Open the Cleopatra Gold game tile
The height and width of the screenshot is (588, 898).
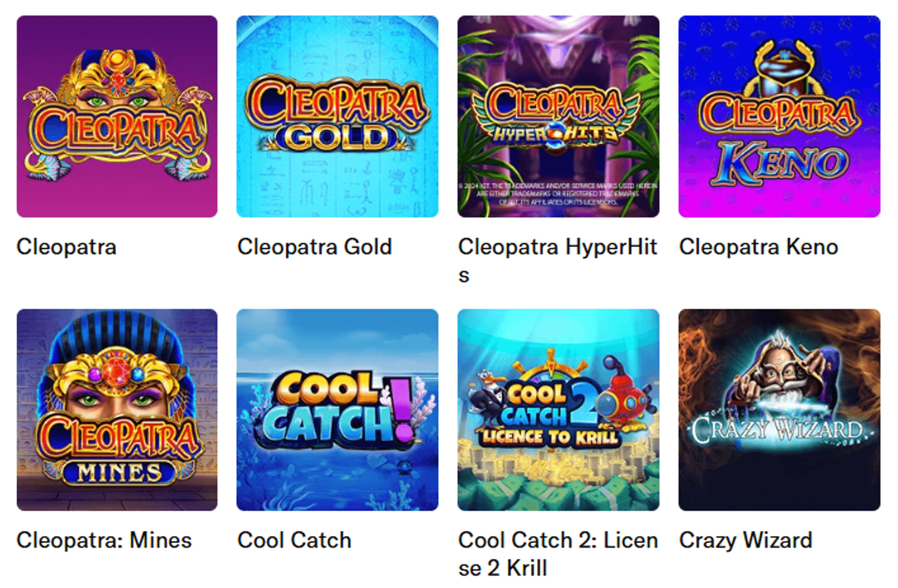tap(337, 116)
